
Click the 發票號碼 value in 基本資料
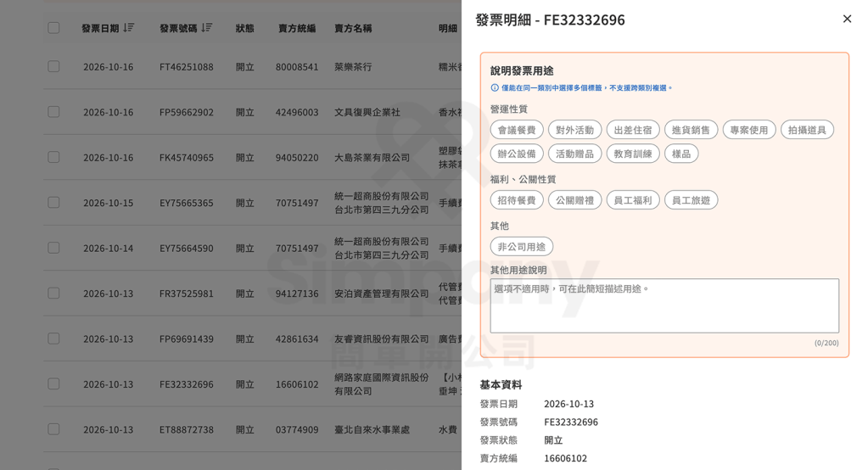pos(571,422)
